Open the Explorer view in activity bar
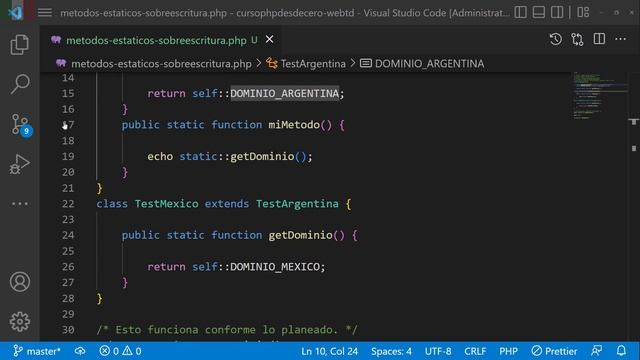 click(x=20, y=44)
